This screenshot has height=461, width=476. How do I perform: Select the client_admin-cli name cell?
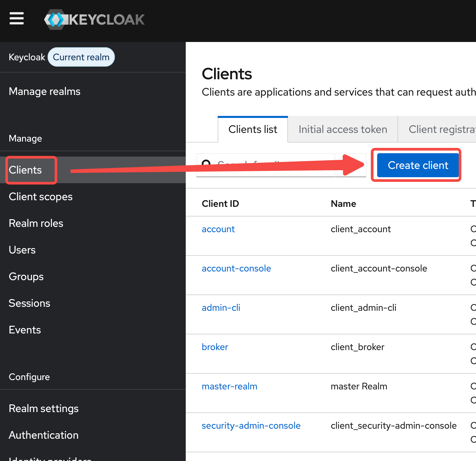(363, 308)
